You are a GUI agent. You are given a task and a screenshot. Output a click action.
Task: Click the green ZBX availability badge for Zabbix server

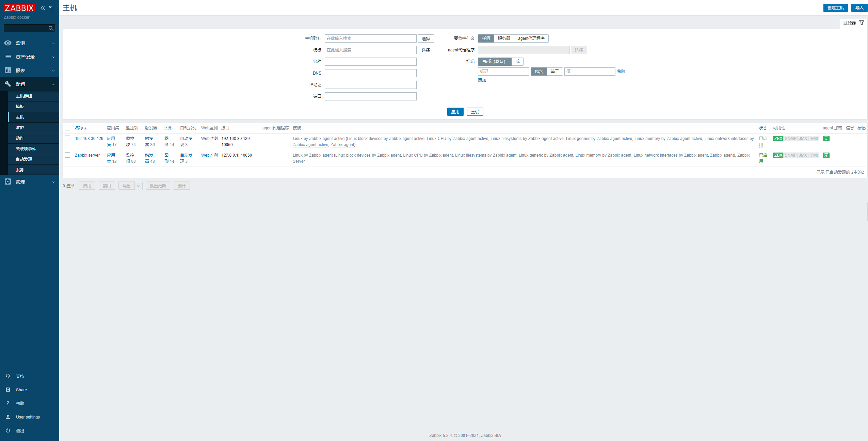[x=778, y=155]
